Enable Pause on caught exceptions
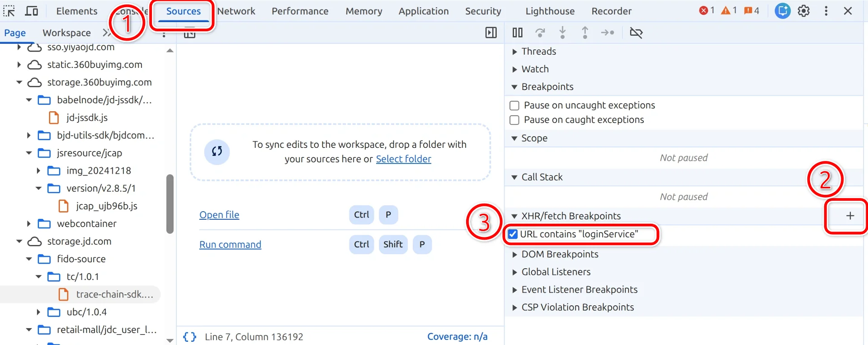 (514, 120)
